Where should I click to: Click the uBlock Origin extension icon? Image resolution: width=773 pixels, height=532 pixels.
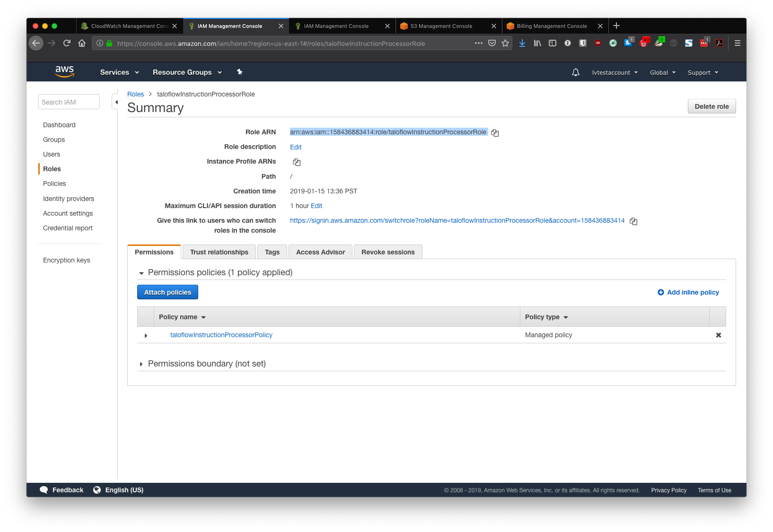598,43
